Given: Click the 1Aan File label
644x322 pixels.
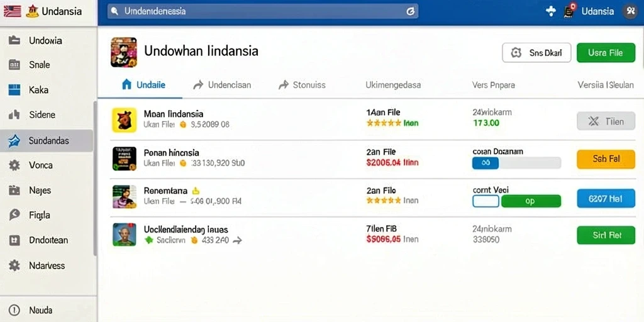Looking at the screenshot, I should point(383,112).
